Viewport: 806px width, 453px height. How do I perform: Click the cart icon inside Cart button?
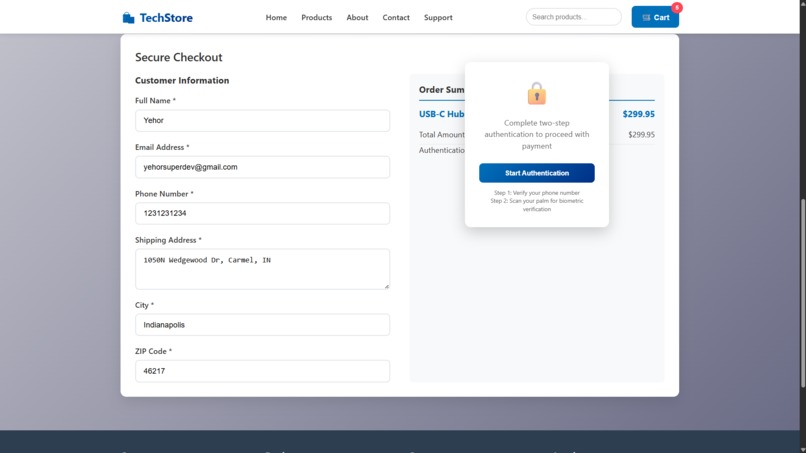[646, 17]
